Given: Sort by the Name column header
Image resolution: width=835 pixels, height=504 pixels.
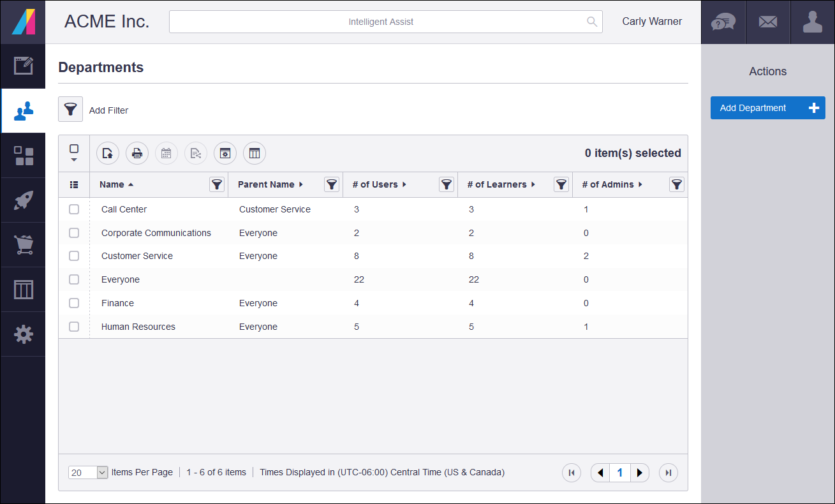Looking at the screenshot, I should (112, 184).
